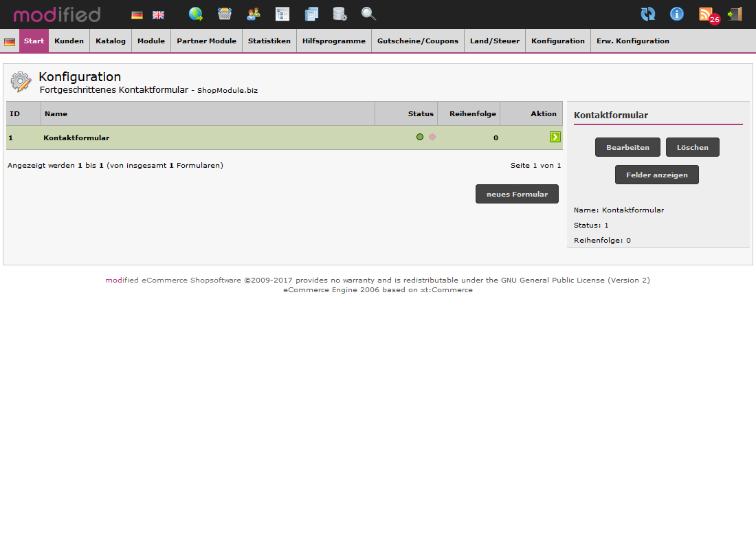
Task: Open the customers icon in header
Action: click(x=254, y=14)
